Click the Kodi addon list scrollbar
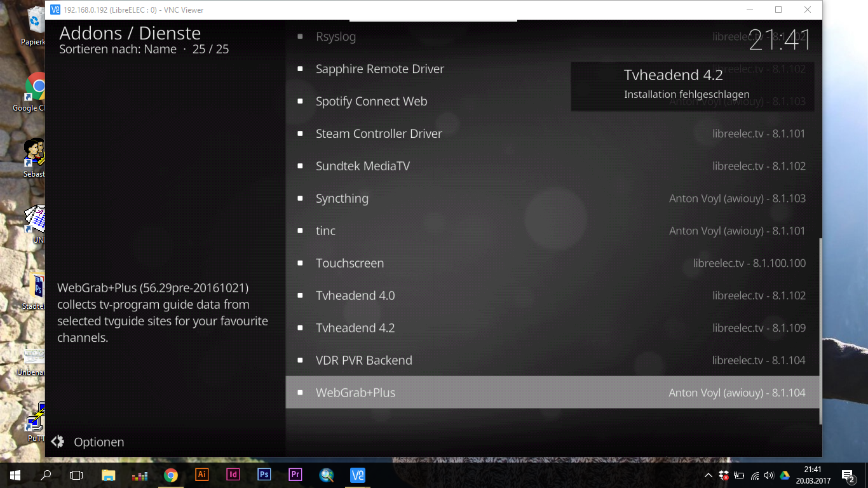This screenshot has height=488, width=868. pos(820,331)
